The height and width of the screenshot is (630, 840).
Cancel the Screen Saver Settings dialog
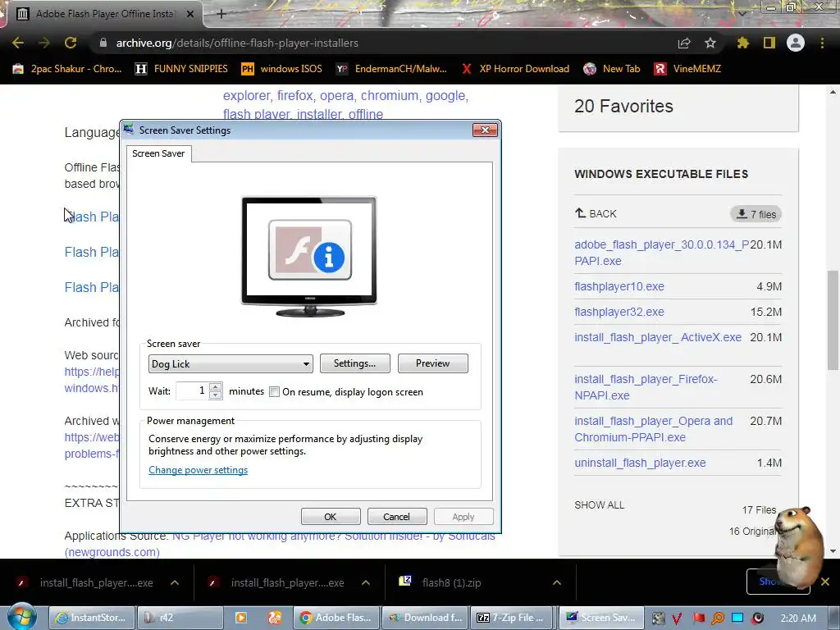click(396, 517)
